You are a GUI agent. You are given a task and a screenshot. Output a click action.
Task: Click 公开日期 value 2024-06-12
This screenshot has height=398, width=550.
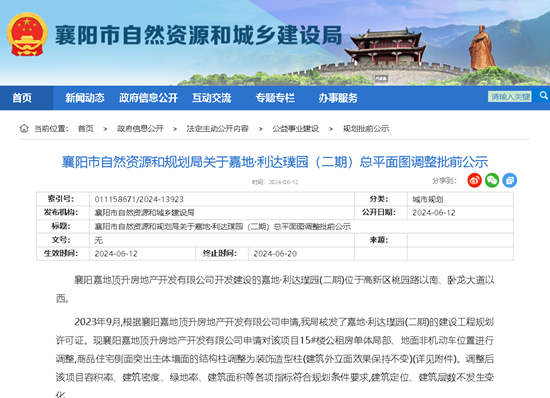[x=434, y=213]
